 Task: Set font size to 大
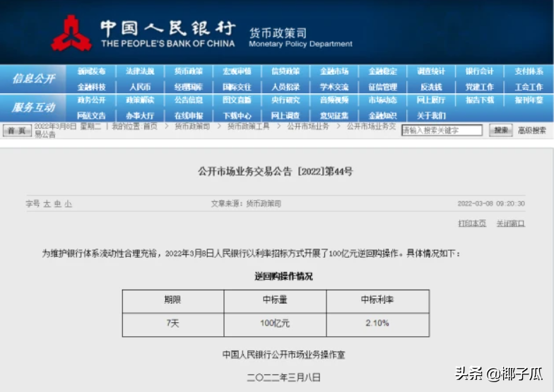pyautogui.click(x=47, y=203)
